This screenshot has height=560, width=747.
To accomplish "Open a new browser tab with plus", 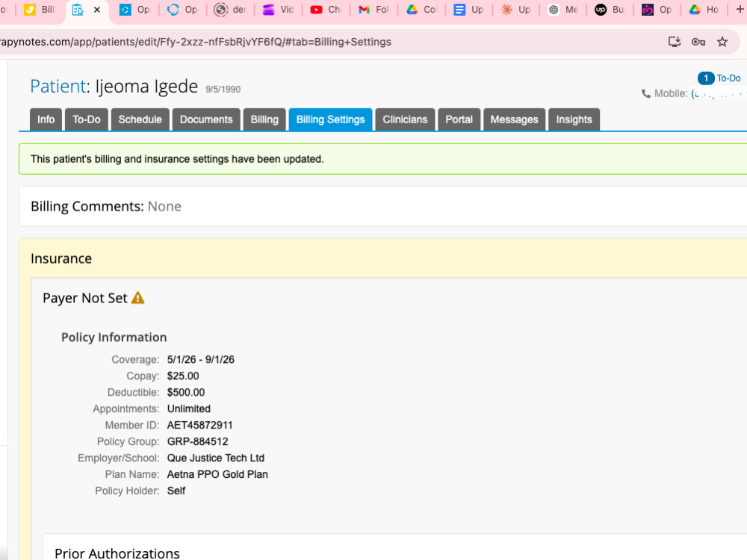I will point(740,9).
